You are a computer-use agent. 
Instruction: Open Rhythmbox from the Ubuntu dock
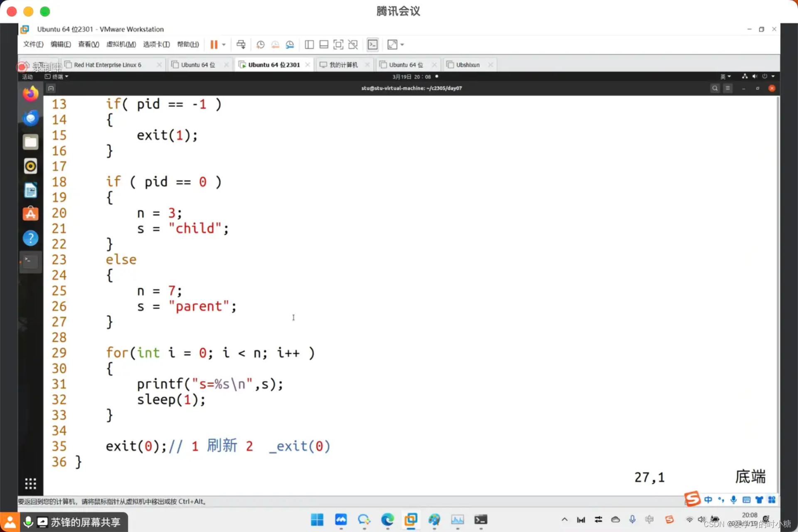tap(30, 166)
